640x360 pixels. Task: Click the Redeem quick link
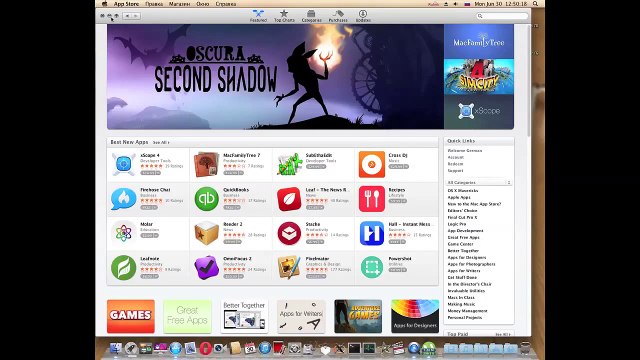[x=455, y=164]
